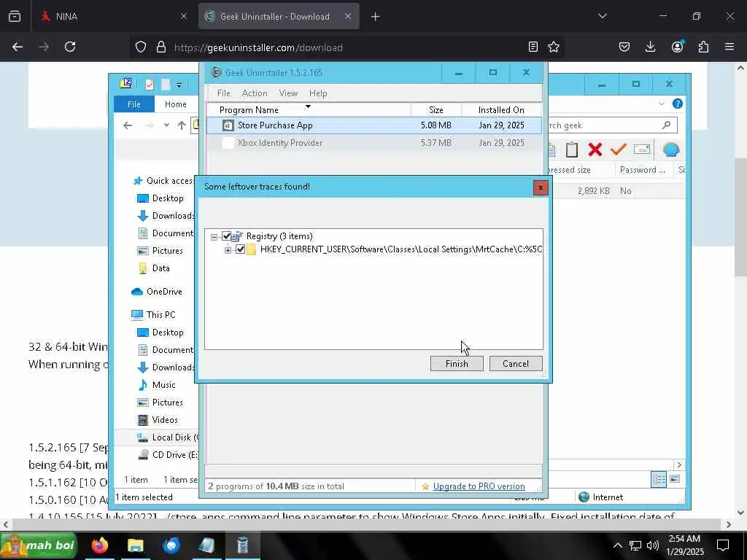The height and width of the screenshot is (560, 747).
Task: Uncheck the HKEY_CURRENT_USER registry key checkbox
Action: point(240,249)
